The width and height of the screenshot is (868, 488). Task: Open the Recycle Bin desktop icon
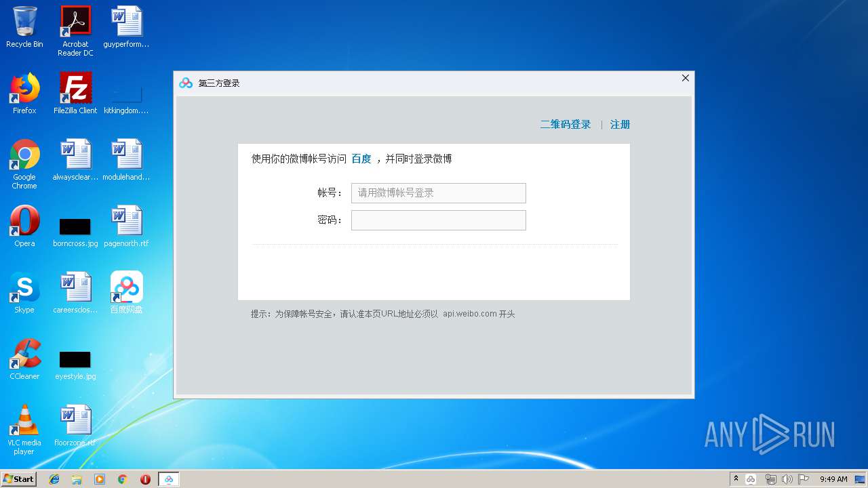click(24, 27)
